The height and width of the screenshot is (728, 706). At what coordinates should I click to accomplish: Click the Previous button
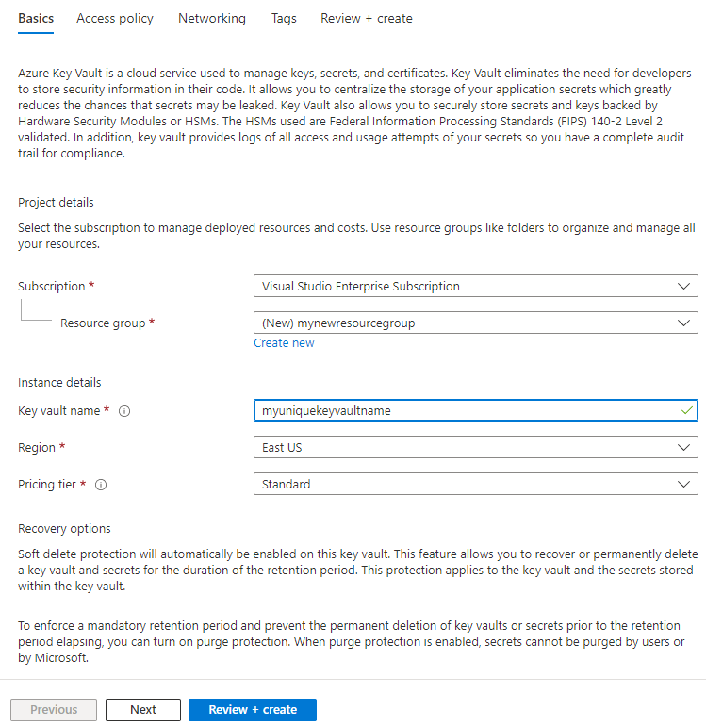[54, 710]
